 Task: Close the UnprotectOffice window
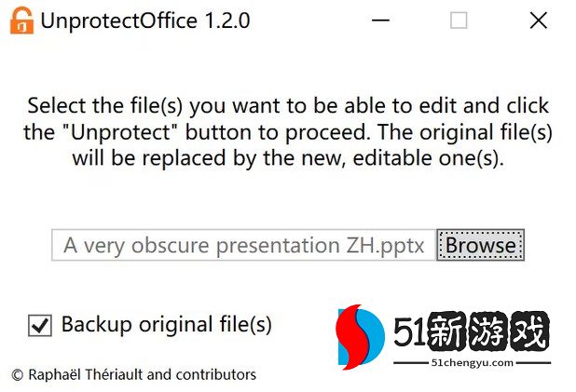click(538, 20)
